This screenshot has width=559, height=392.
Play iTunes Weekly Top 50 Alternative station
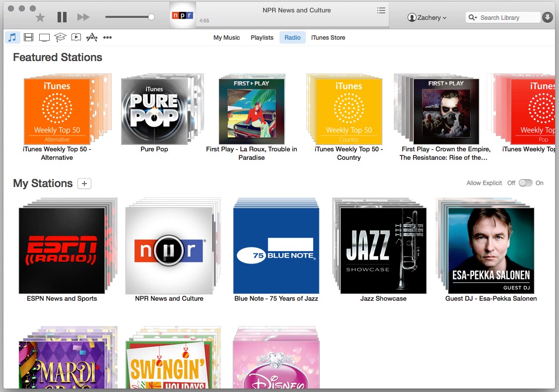click(57, 111)
